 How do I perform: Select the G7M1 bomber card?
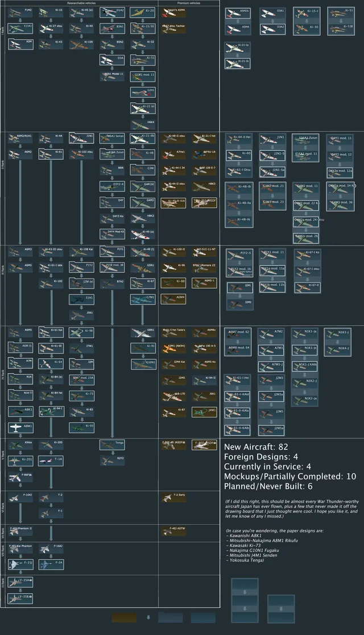142,300
